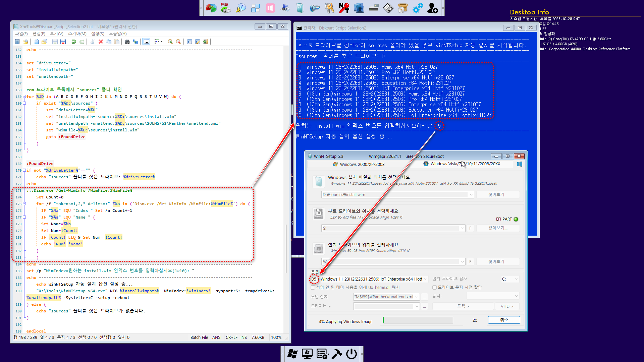Image resolution: width=644 pixels, height=362 pixels.
Task: Click the F button beside boot drive S:
Action: (470, 228)
